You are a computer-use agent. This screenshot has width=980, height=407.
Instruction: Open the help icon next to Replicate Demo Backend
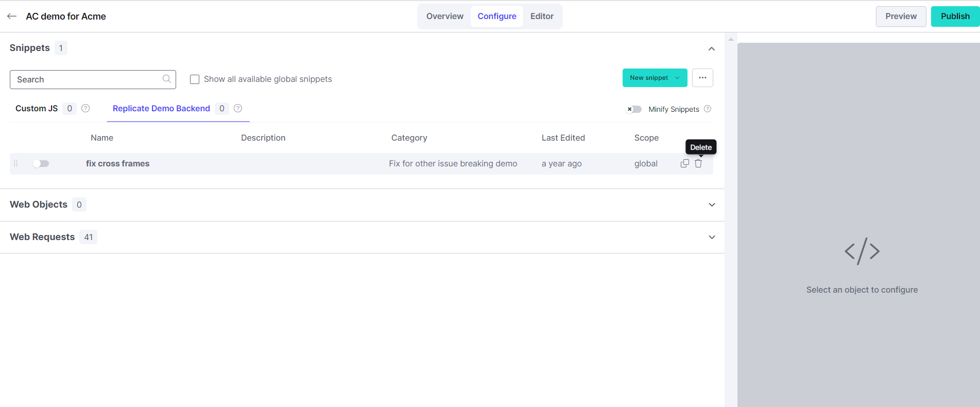[x=238, y=108]
